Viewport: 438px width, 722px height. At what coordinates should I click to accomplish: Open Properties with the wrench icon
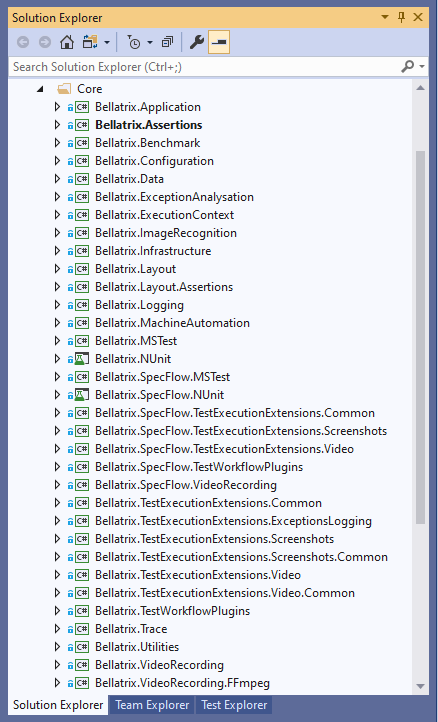197,42
